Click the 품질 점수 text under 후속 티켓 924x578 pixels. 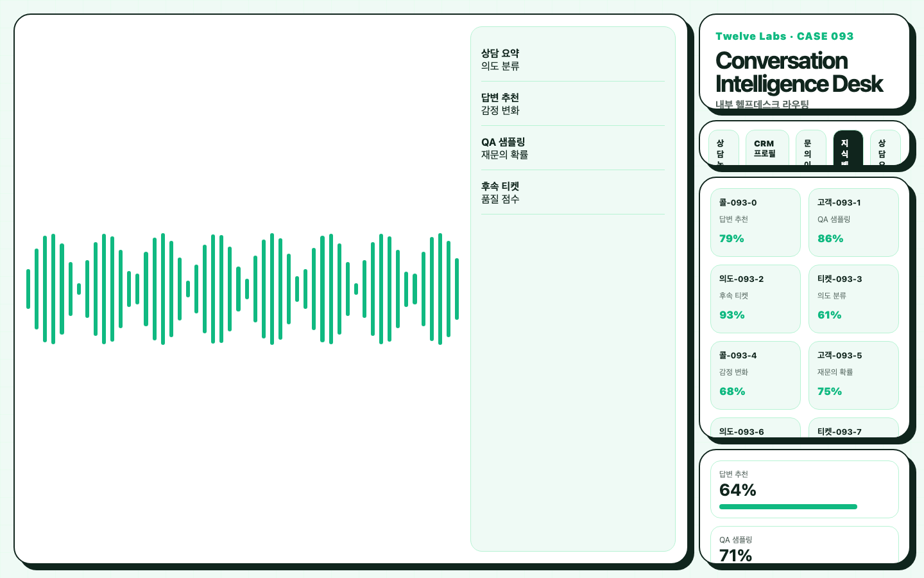click(501, 199)
